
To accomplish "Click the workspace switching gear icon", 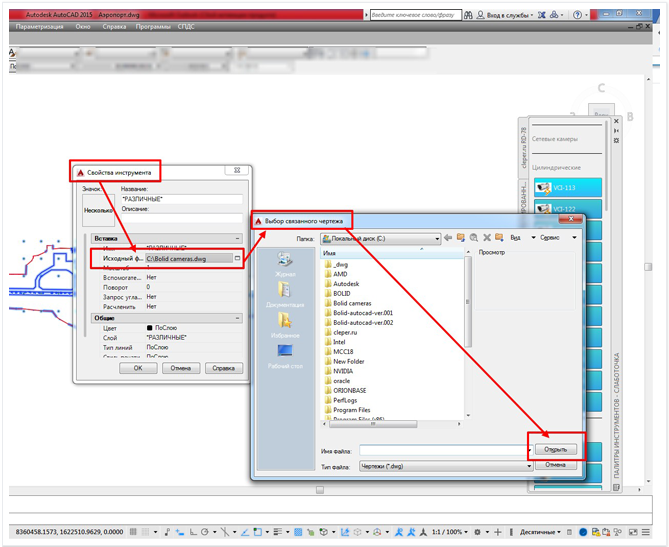I will [x=477, y=532].
